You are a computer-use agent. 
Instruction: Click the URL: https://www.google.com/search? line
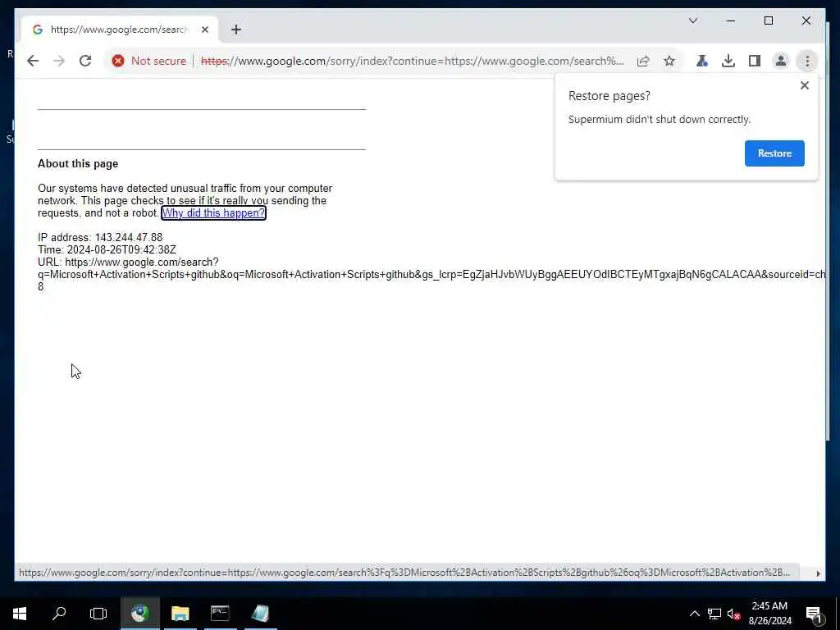pos(128,262)
